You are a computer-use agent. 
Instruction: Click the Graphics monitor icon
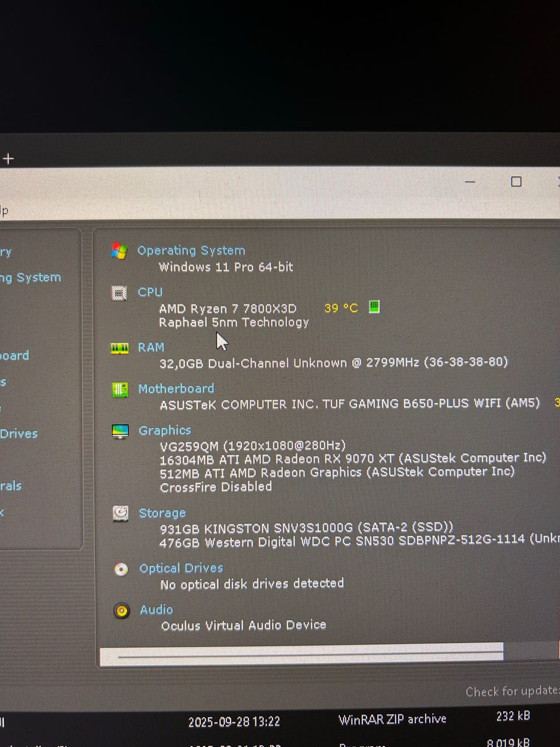120,431
